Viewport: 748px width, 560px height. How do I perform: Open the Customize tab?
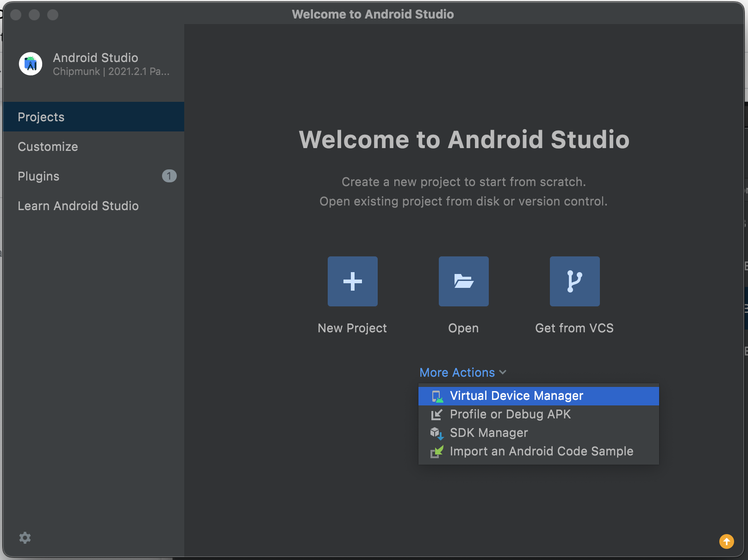coord(93,146)
